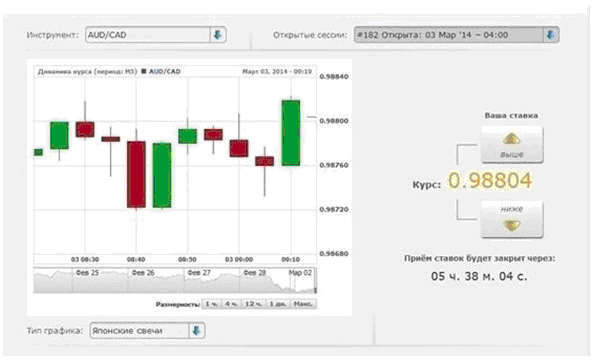Expand the Открытые сессии dropdown arrow
Viewport: 593px width, 360px height.
point(551,35)
